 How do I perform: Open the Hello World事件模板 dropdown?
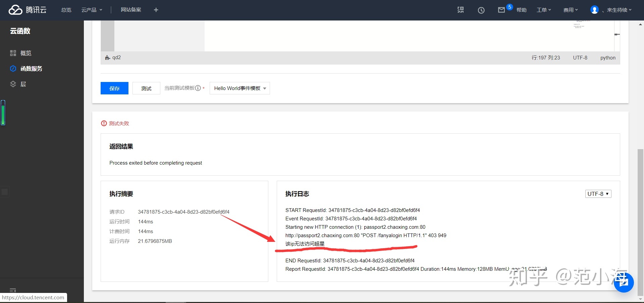pos(240,88)
